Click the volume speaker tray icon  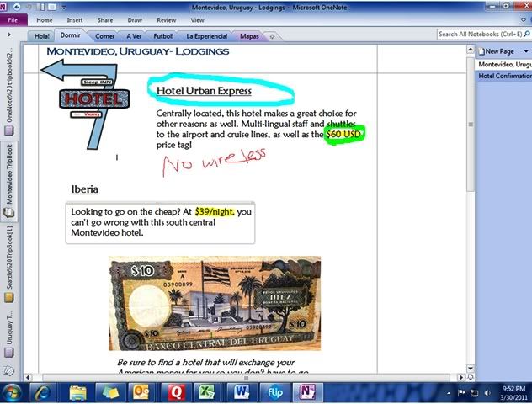487,393
